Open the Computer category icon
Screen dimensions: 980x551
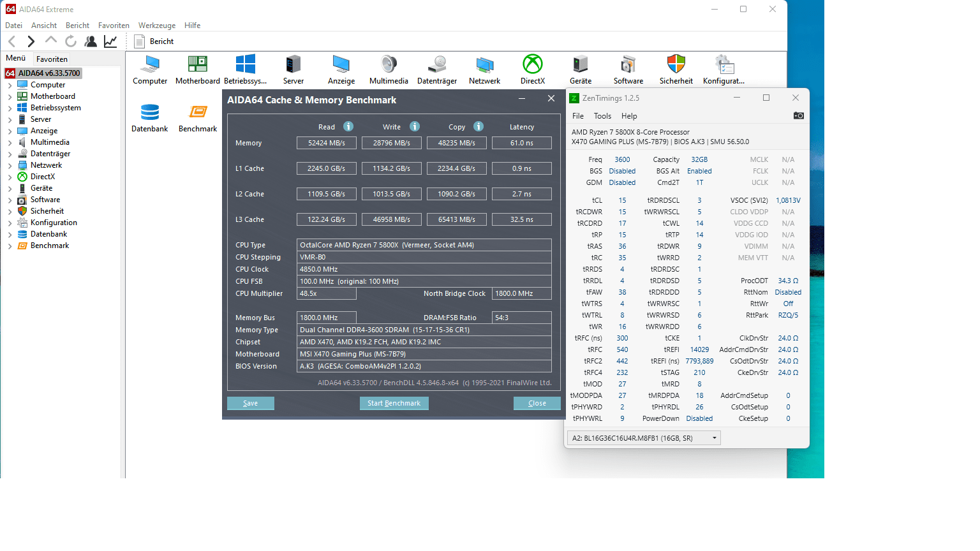pyautogui.click(x=150, y=70)
